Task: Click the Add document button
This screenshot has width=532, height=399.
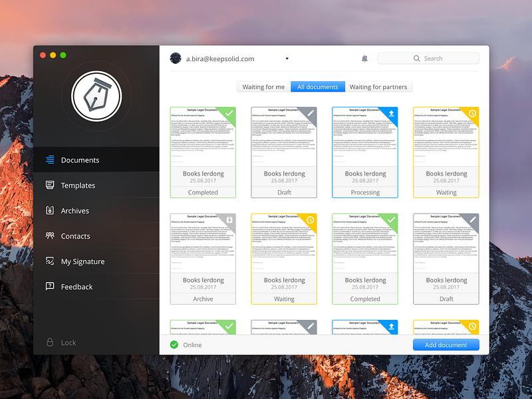Action: tap(446, 344)
